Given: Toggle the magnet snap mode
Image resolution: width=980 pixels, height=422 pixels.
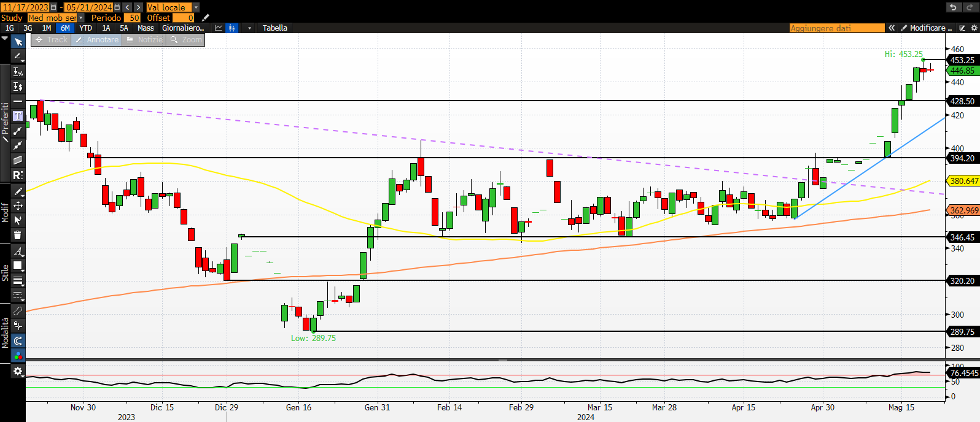Looking at the screenshot, I should pos(18,340).
